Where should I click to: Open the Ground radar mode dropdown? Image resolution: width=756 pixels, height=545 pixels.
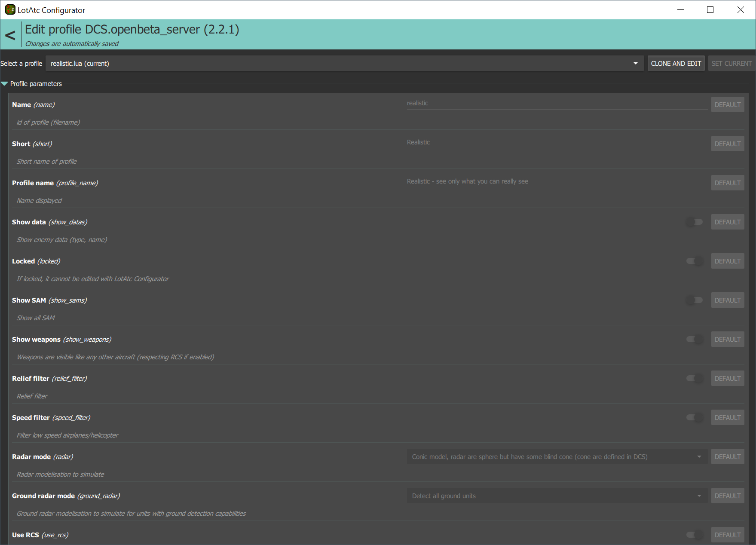(x=557, y=496)
